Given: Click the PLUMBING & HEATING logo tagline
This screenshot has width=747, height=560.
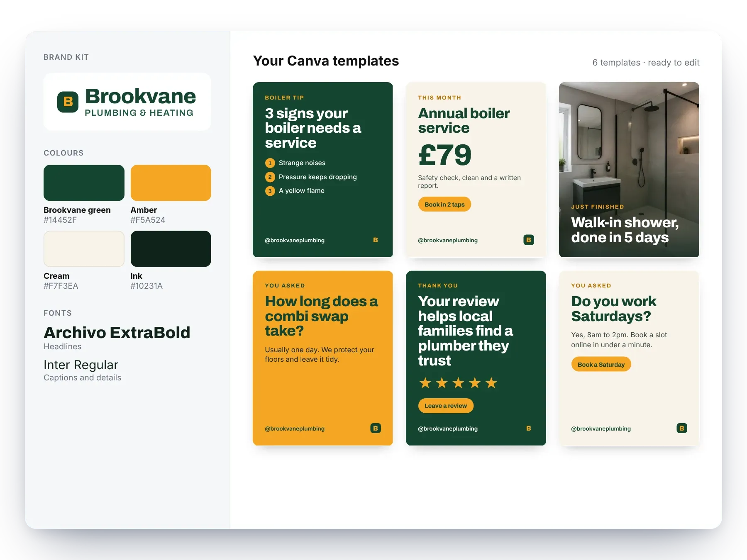Looking at the screenshot, I should click(x=139, y=113).
